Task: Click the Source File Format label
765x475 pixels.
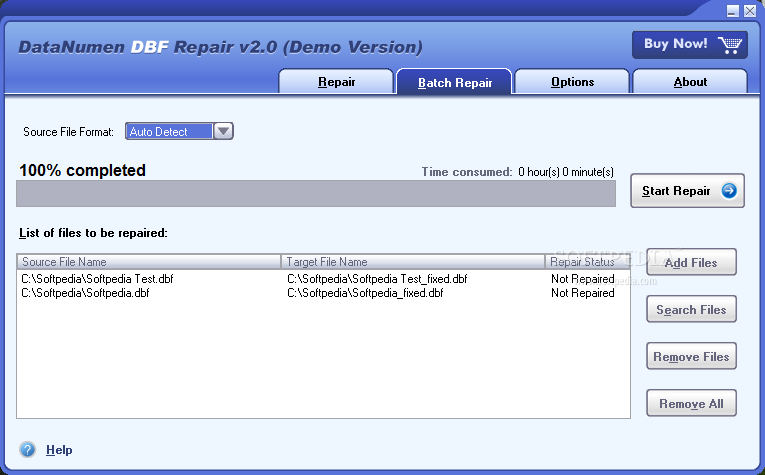Action: pos(68,132)
